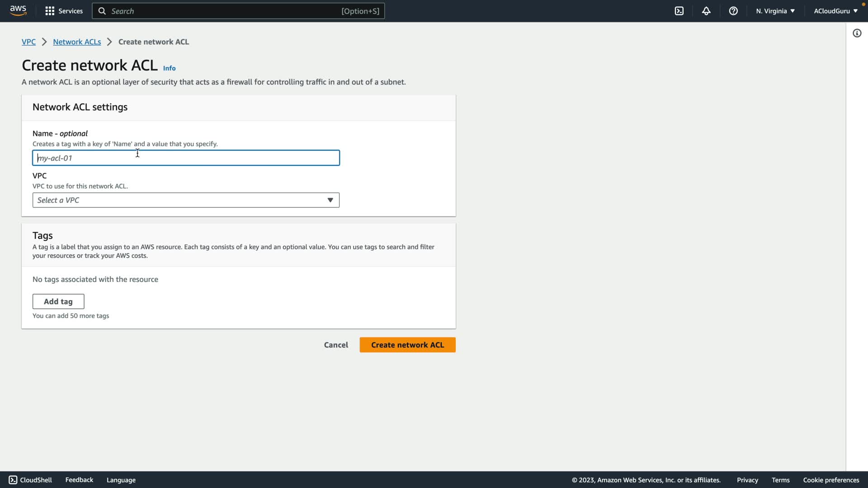Open the Info link beside the title
Image resolution: width=868 pixels, height=488 pixels.
[169, 68]
